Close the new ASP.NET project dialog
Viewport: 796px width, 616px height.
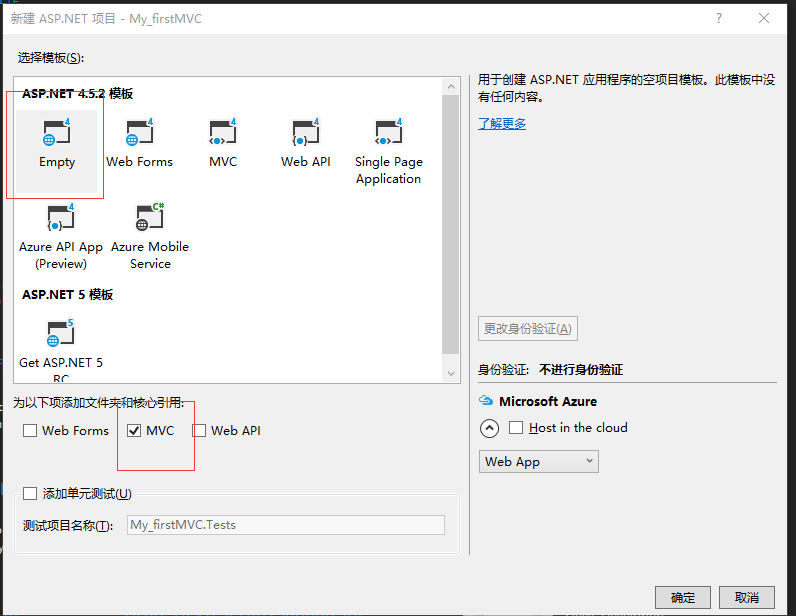[x=764, y=18]
